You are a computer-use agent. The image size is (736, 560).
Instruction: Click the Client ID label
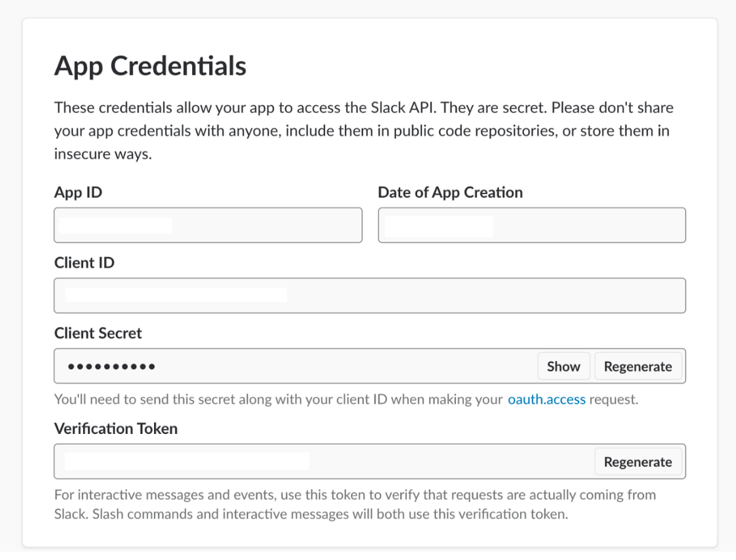point(85,262)
